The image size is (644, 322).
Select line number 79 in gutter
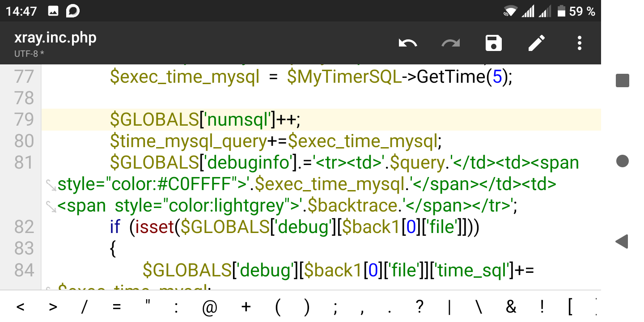pyautogui.click(x=24, y=120)
